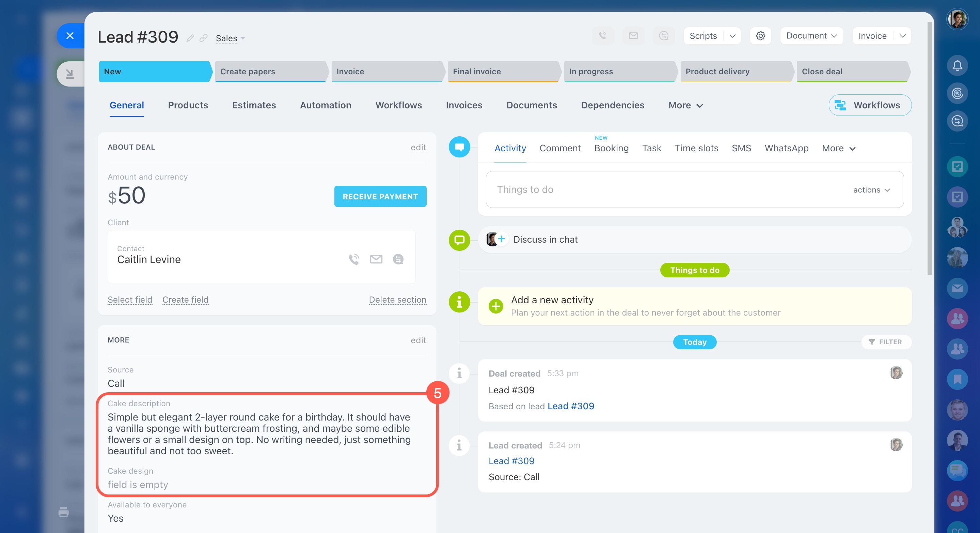
Task: Open the Comment tab in timeline
Action: point(559,148)
